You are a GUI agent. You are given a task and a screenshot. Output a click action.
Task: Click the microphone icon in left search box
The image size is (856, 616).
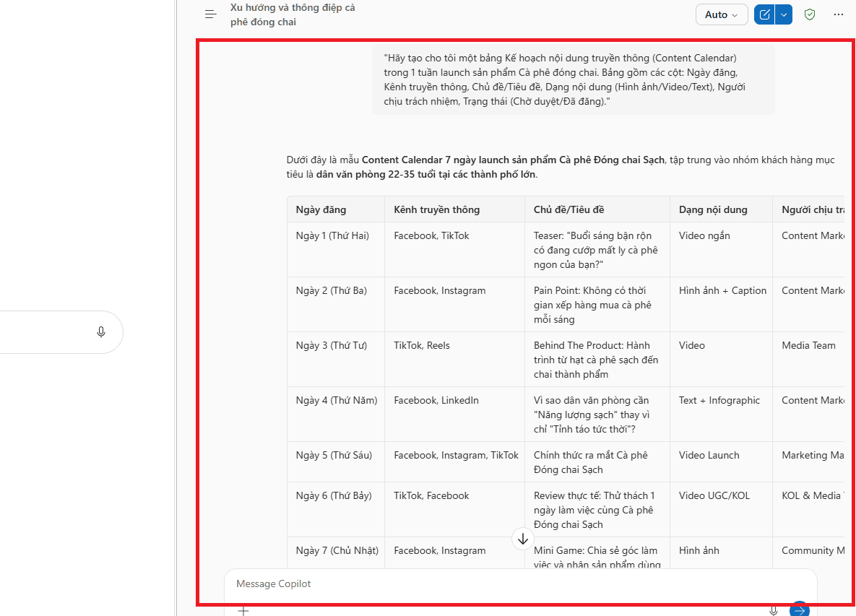(101, 332)
